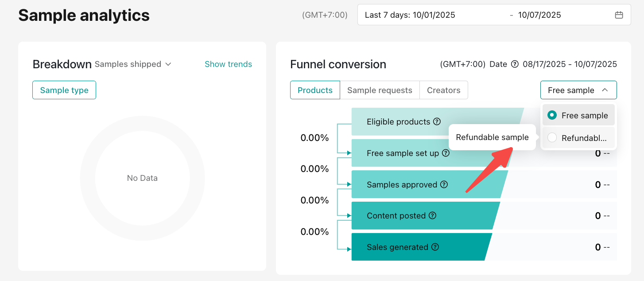
Task: Click the calendar icon in date range
Action: point(619,15)
